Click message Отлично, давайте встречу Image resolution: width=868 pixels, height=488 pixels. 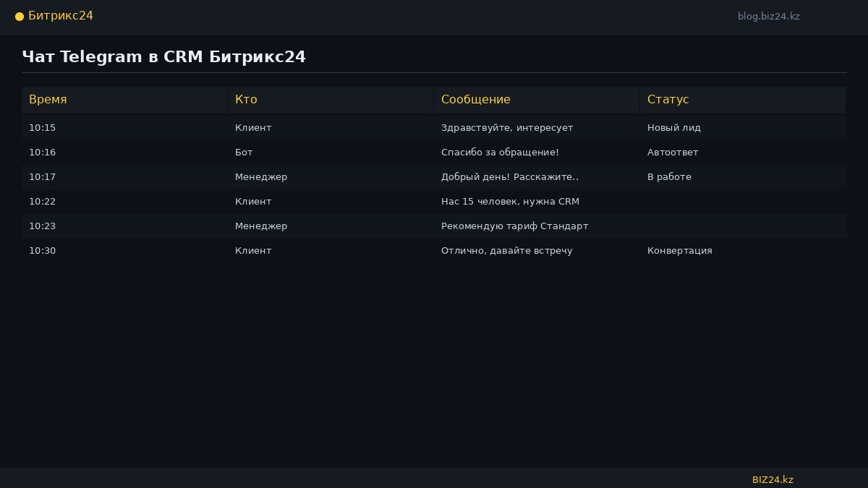click(x=507, y=251)
